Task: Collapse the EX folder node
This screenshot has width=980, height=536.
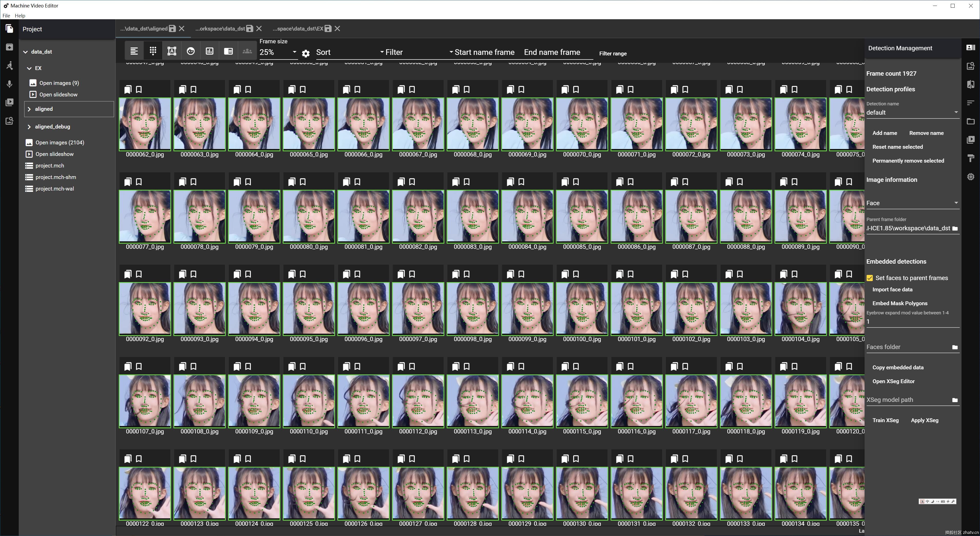Action: click(29, 68)
